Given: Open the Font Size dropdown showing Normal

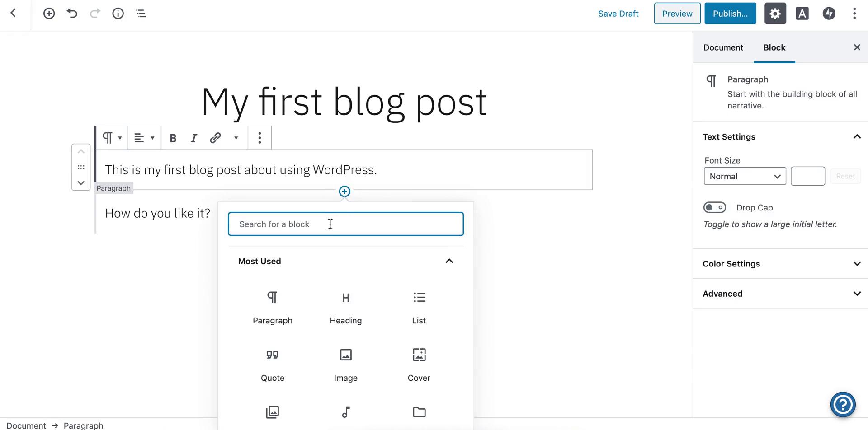Looking at the screenshot, I should (744, 176).
